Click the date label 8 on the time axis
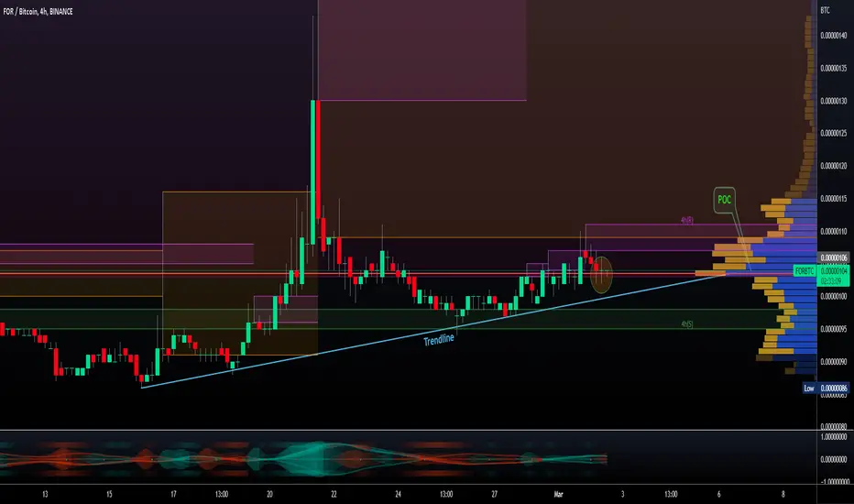 click(783, 494)
